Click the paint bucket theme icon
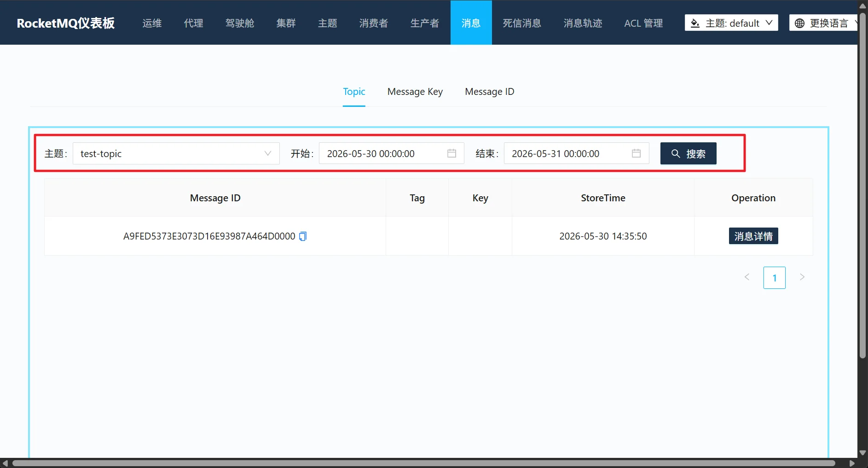 click(695, 23)
